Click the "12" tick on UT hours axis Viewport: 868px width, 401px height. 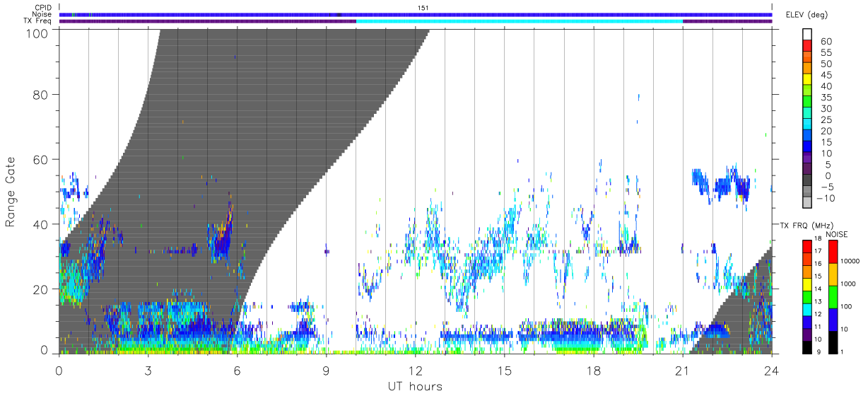pyautogui.click(x=415, y=371)
